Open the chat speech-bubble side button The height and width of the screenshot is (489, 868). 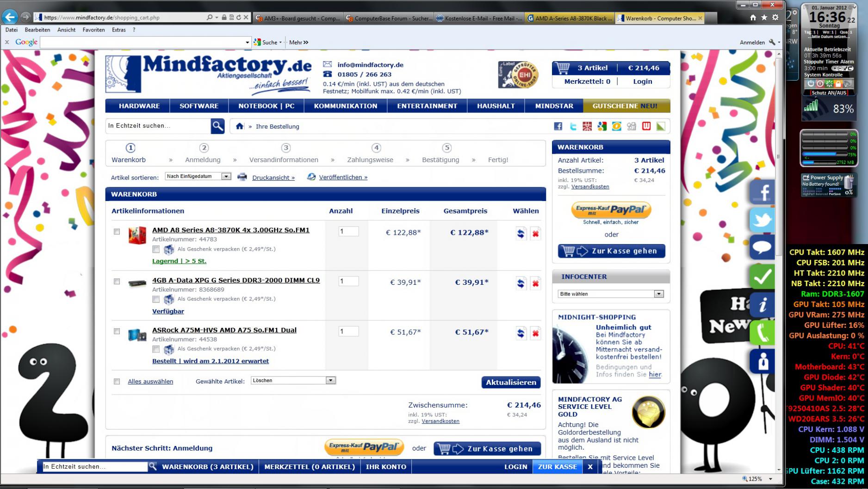coord(762,247)
